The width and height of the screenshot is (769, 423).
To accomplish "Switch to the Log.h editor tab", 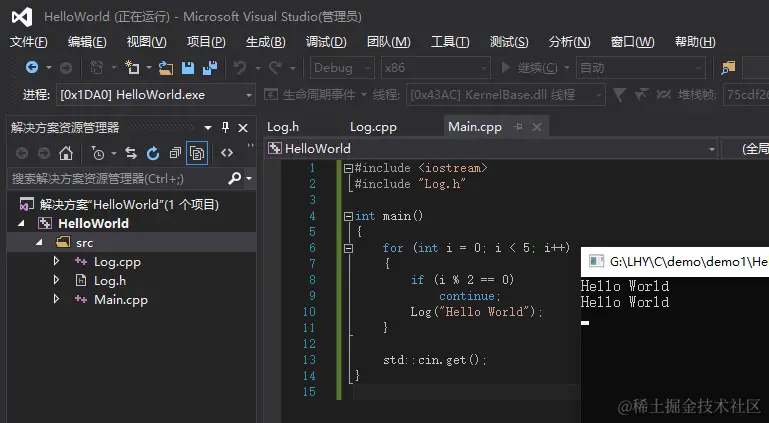I will [x=283, y=127].
